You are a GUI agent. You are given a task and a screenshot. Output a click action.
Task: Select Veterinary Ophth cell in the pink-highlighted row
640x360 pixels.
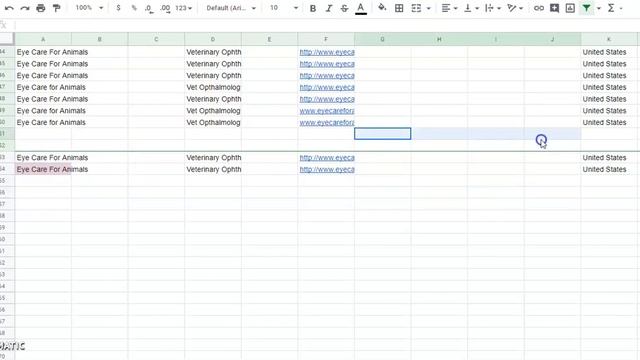point(213,169)
